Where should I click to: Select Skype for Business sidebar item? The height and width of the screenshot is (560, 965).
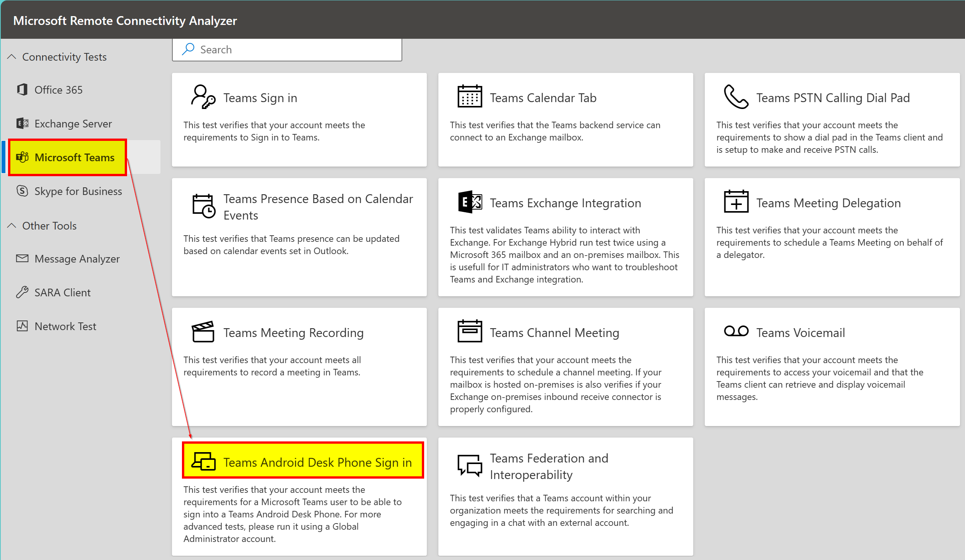78,191
